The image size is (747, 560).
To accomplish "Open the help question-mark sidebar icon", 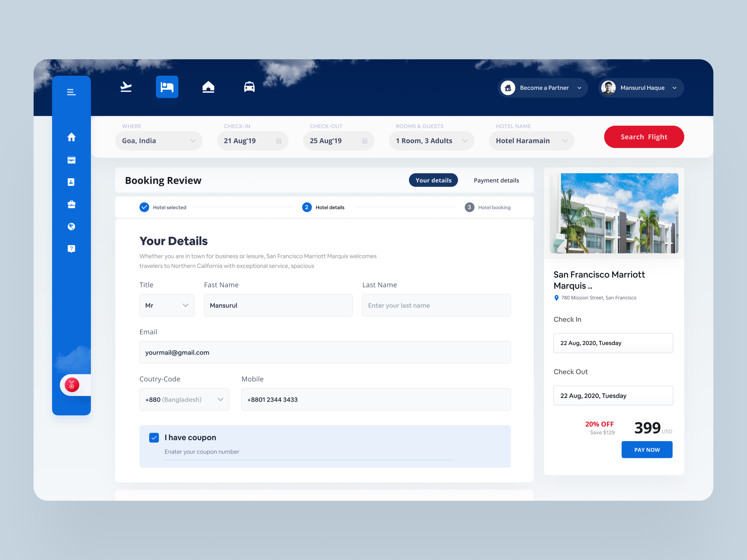I will [71, 249].
